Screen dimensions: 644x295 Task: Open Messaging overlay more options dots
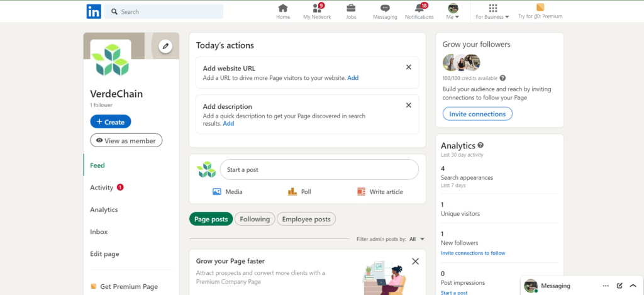coord(606,286)
